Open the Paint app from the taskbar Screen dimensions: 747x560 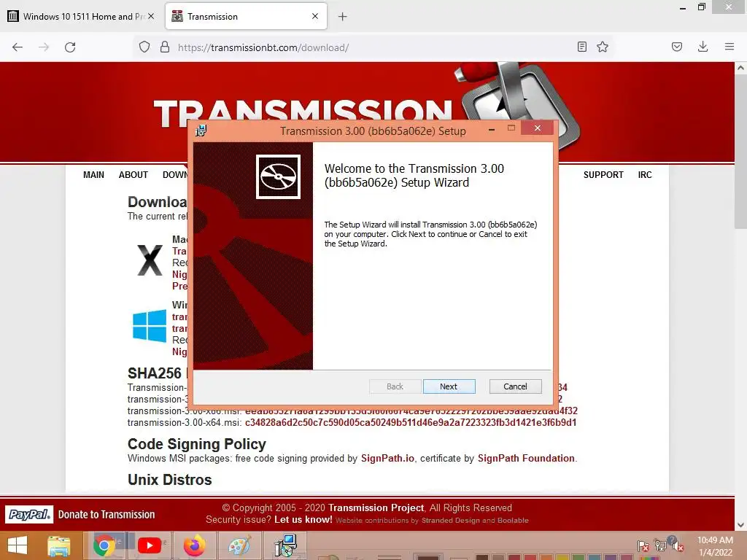(x=239, y=546)
